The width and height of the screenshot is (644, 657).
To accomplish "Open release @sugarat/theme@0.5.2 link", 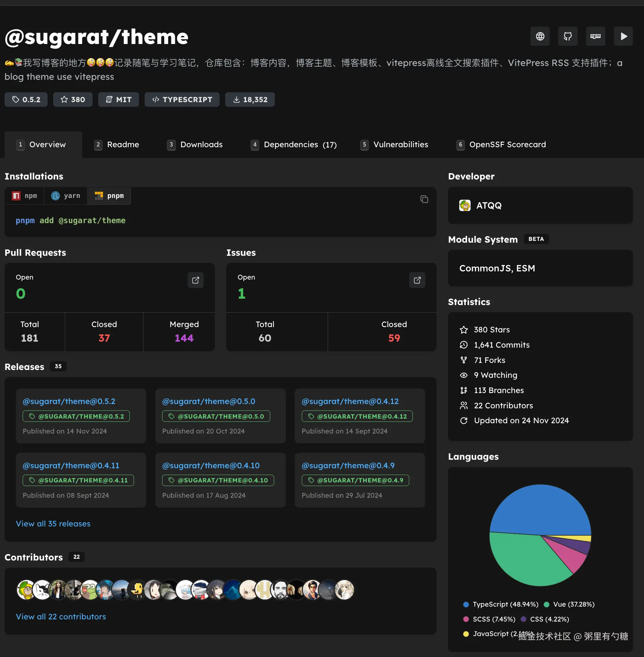I will tap(69, 401).
